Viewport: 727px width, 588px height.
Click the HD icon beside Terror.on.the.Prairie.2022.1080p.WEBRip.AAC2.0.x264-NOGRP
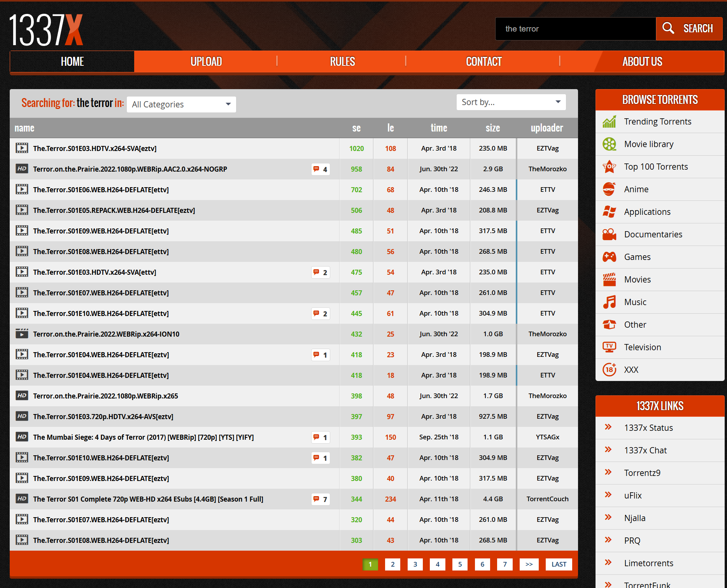[22, 169]
